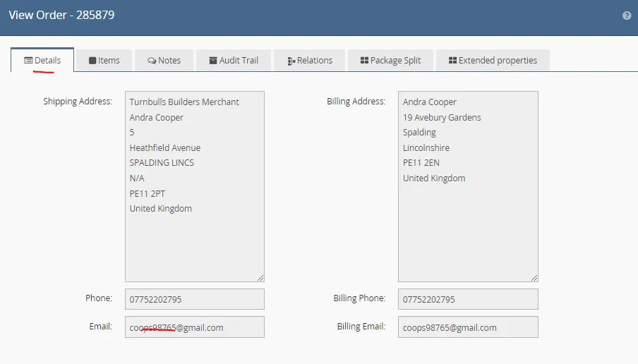
Task: Click '19 Avebury Gardens' in billing address
Action: tap(442, 118)
